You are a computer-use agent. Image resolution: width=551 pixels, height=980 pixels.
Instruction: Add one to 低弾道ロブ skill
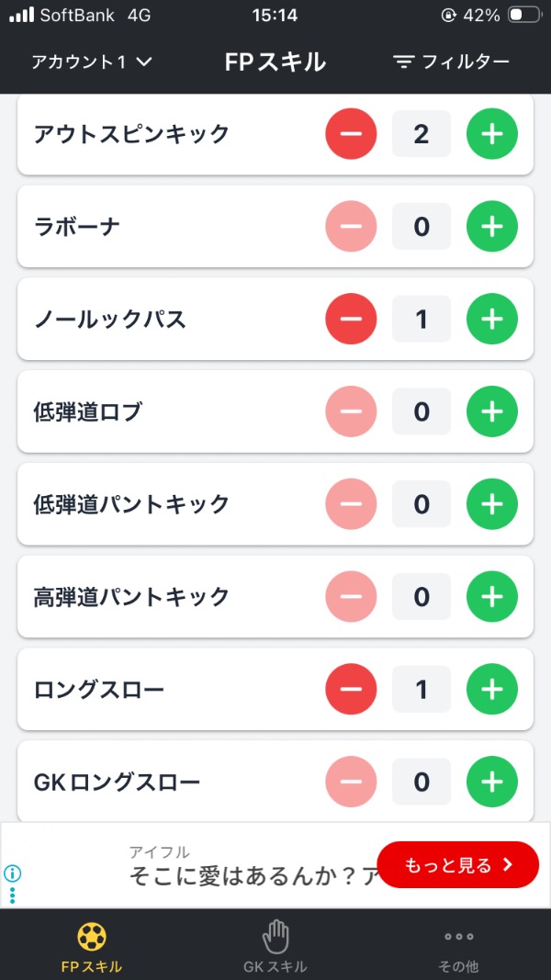(492, 411)
